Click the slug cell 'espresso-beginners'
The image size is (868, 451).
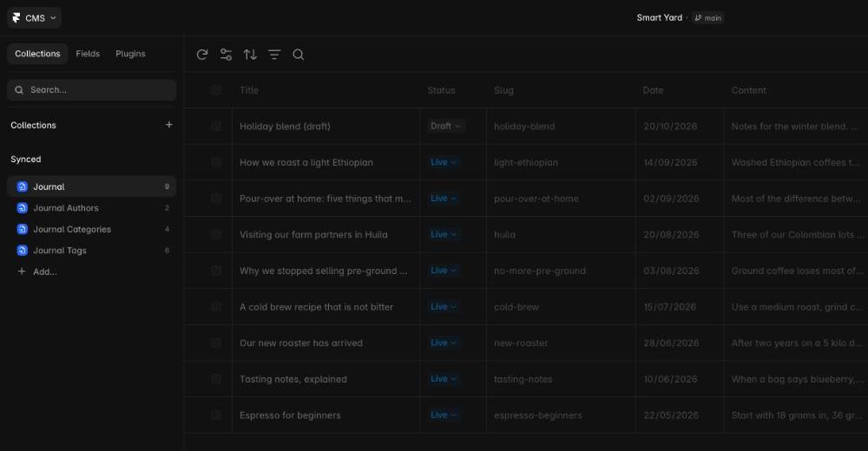(x=538, y=415)
